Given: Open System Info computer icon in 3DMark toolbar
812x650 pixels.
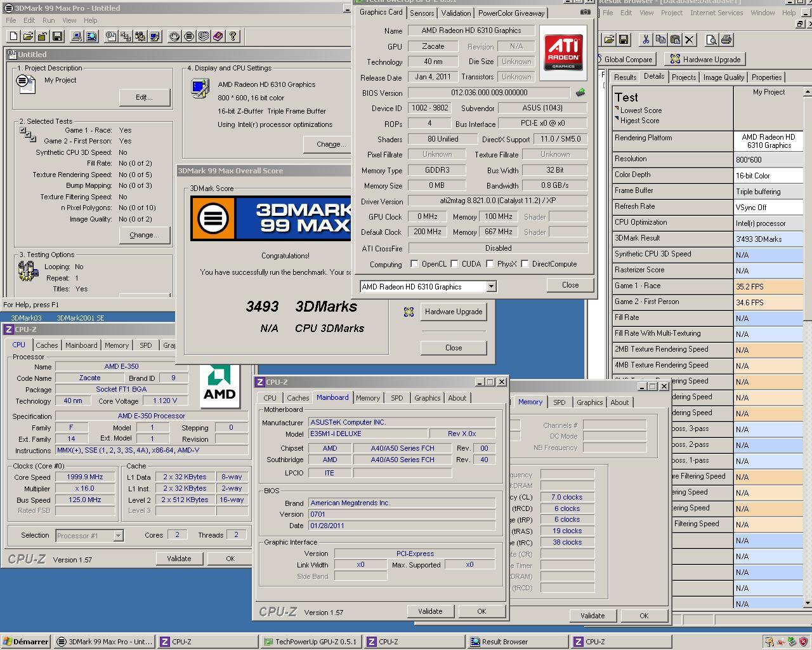Looking at the screenshot, I should tap(77, 37).
